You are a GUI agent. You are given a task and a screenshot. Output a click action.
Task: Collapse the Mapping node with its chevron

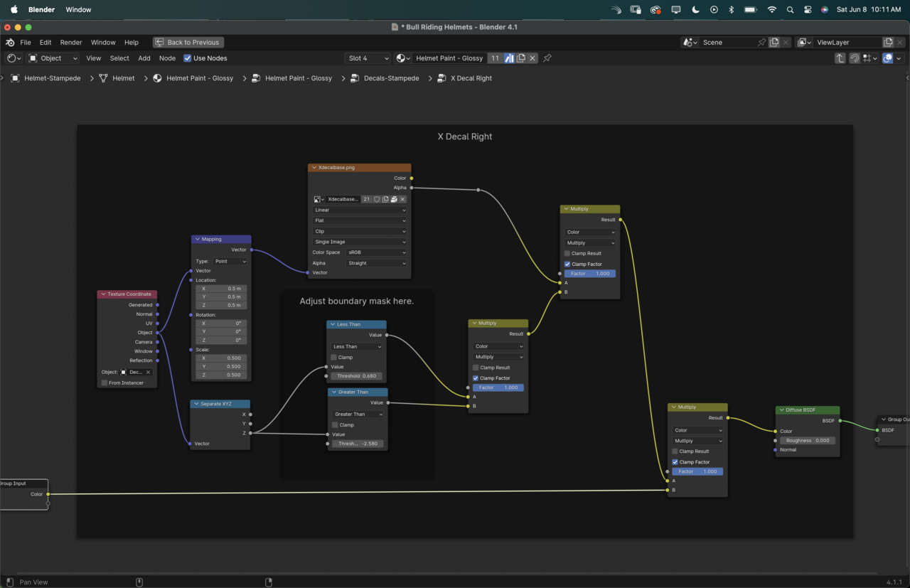tap(196, 240)
